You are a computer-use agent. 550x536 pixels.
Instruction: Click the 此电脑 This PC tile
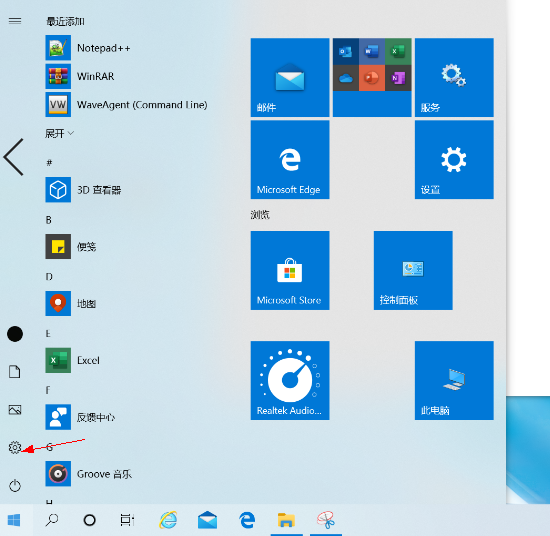tap(454, 380)
